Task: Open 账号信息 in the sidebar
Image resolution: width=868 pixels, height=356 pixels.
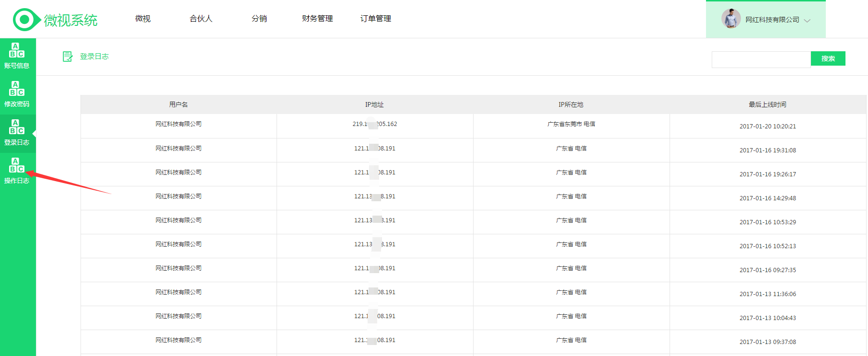Action: 17,56
